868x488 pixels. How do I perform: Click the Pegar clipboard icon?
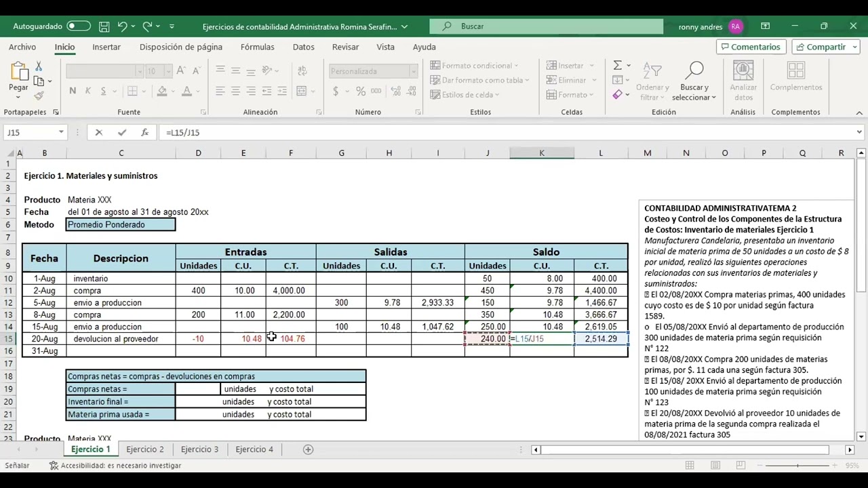(18, 70)
